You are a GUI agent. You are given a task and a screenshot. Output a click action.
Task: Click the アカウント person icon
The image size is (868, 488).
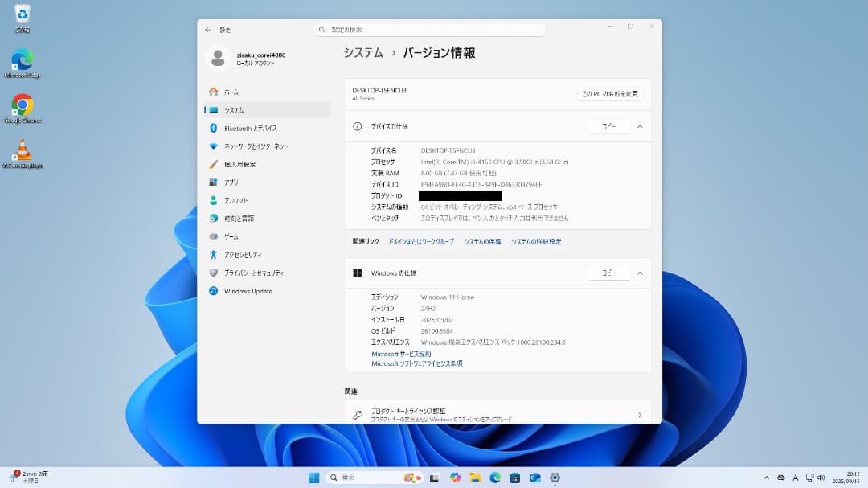pos(213,200)
